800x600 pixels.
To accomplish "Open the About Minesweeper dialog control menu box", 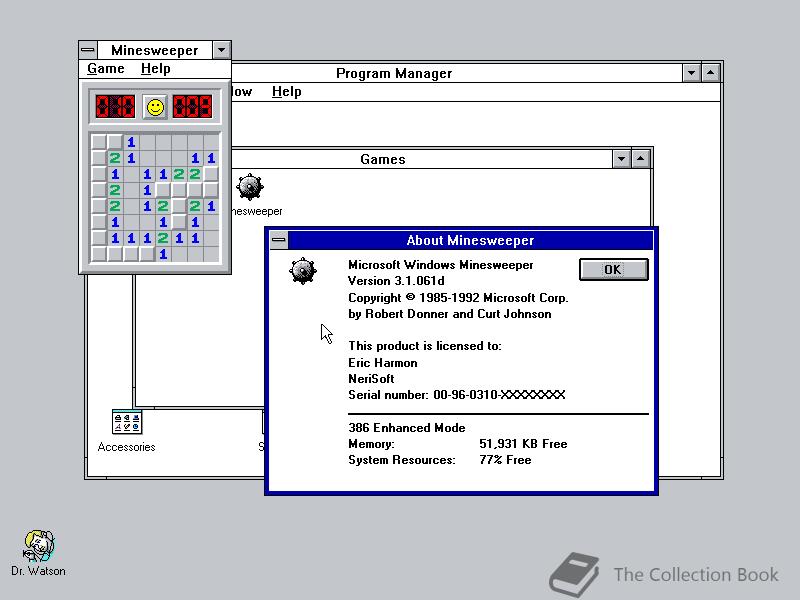I will pos(279,240).
